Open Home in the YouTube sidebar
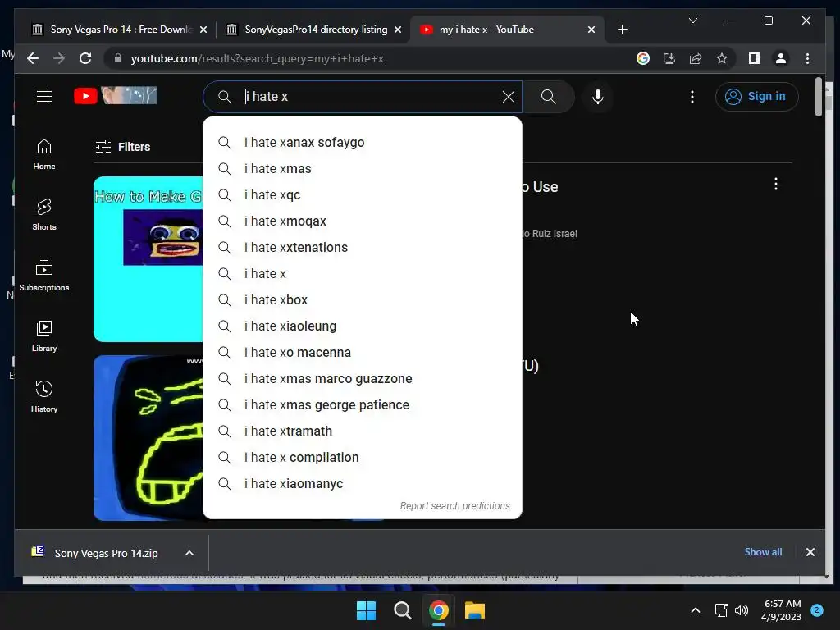The width and height of the screenshot is (840, 630). point(44,154)
